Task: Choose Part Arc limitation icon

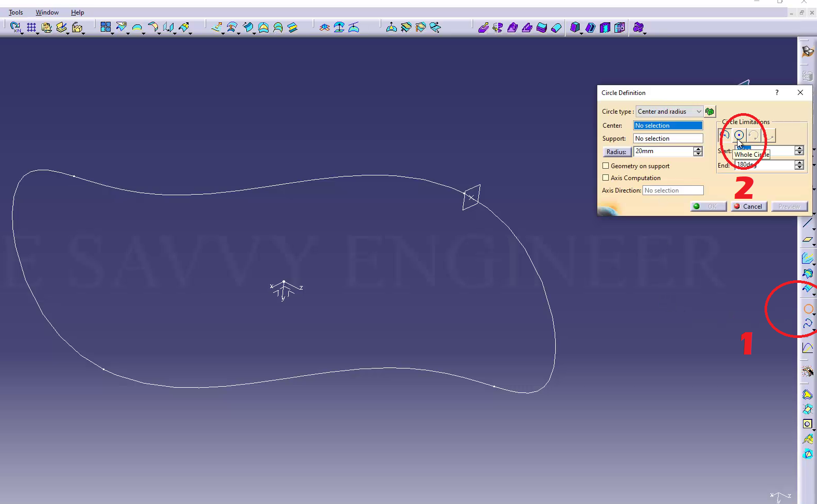Action: 725,135
